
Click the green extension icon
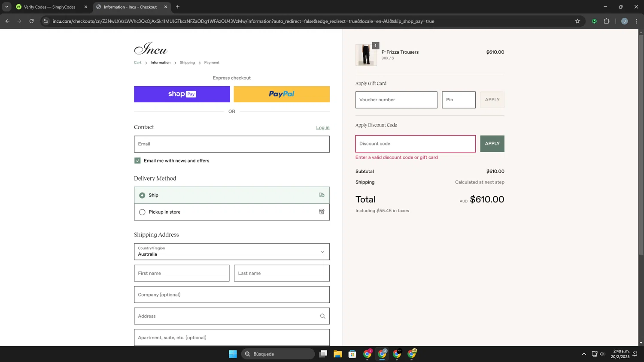coord(594,21)
